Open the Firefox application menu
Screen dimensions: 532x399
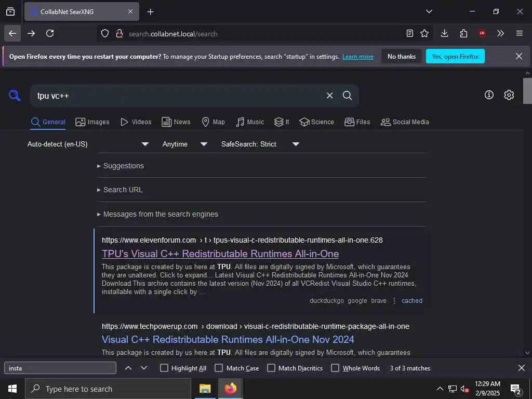pos(520,33)
